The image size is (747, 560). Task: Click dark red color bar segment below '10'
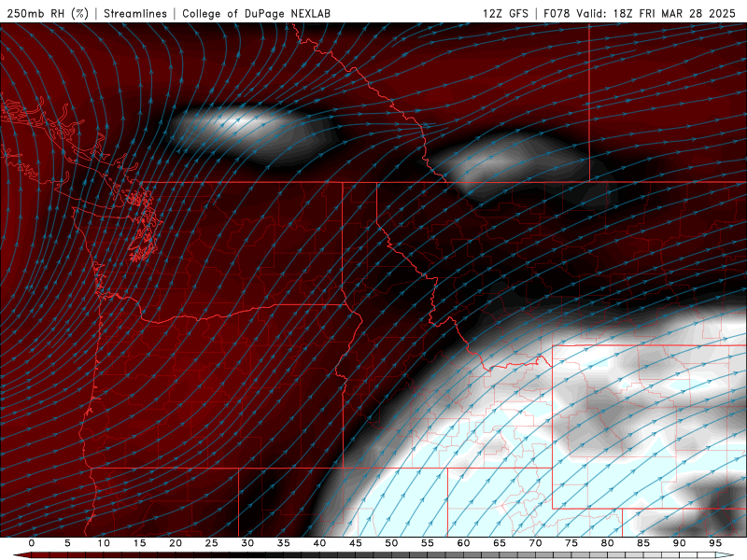point(104,555)
